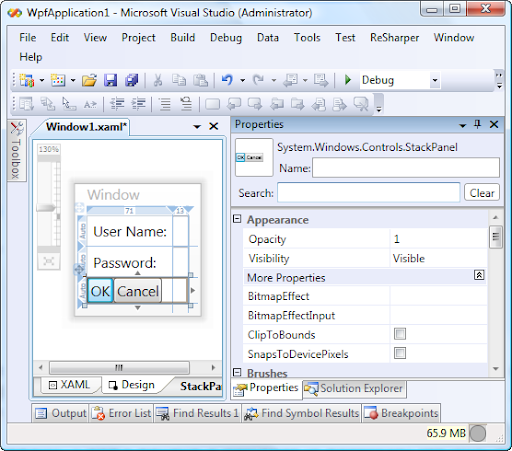This screenshot has height=451, width=512.
Task: Click the Clear search button
Action: coord(482,193)
